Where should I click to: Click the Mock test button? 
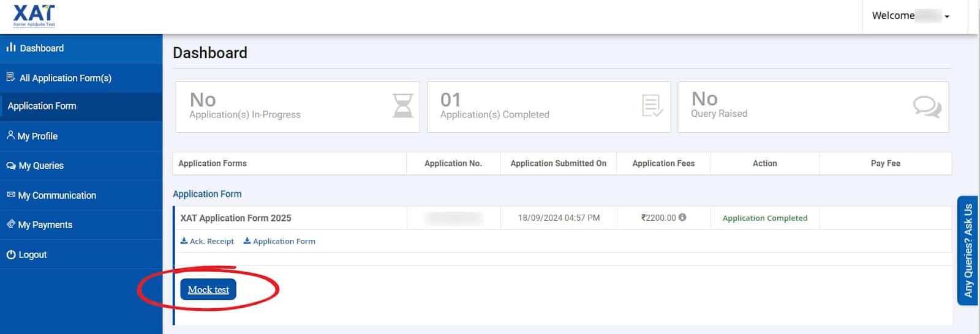pos(208,289)
